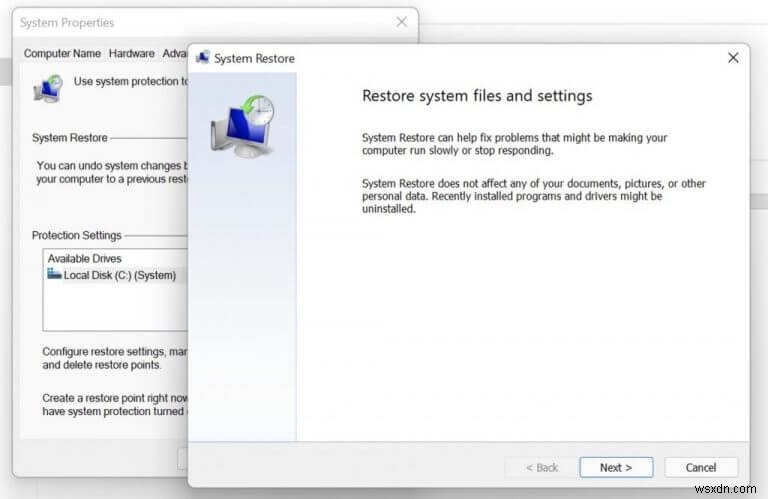Click 'System Restore does not affect' paragraph
768x499 pixels.
[534, 196]
